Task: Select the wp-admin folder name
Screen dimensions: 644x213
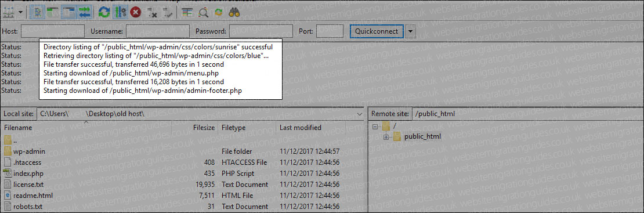Action: pos(29,151)
